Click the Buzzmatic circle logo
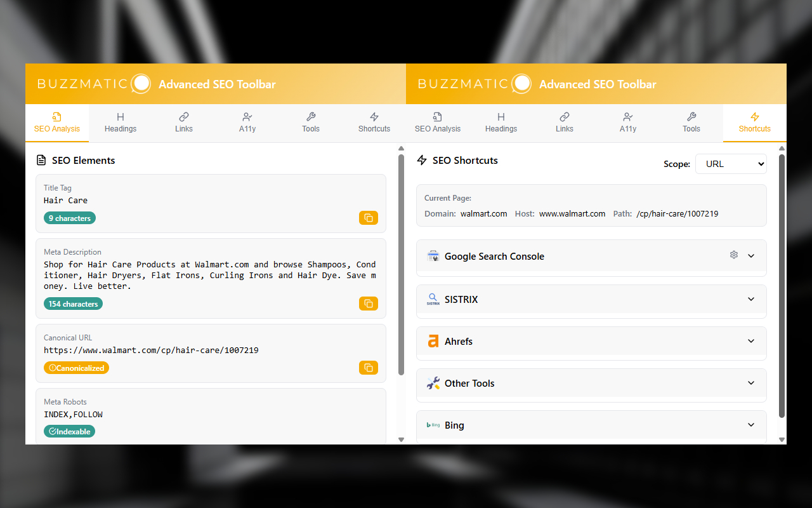 [x=140, y=83]
